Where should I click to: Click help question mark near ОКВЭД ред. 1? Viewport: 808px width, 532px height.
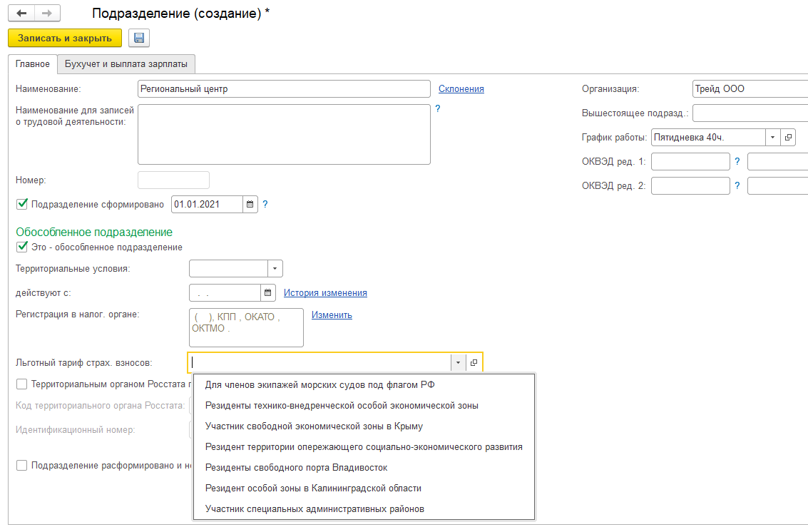pyautogui.click(x=737, y=161)
